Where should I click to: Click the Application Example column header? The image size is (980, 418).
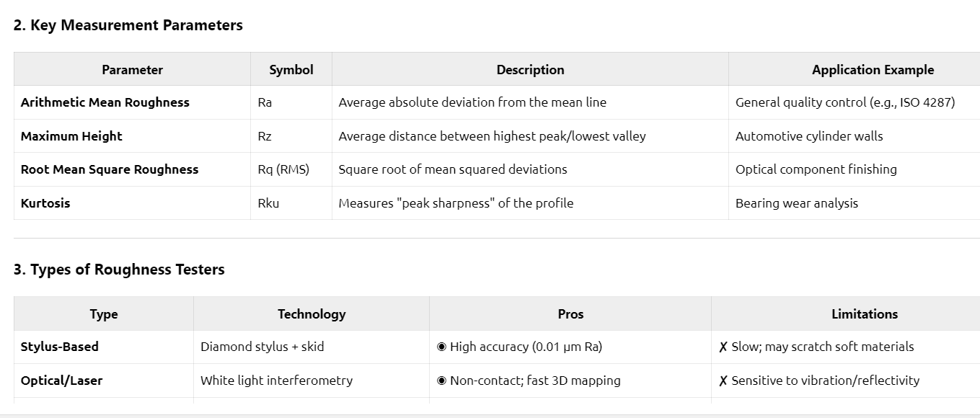(x=873, y=70)
